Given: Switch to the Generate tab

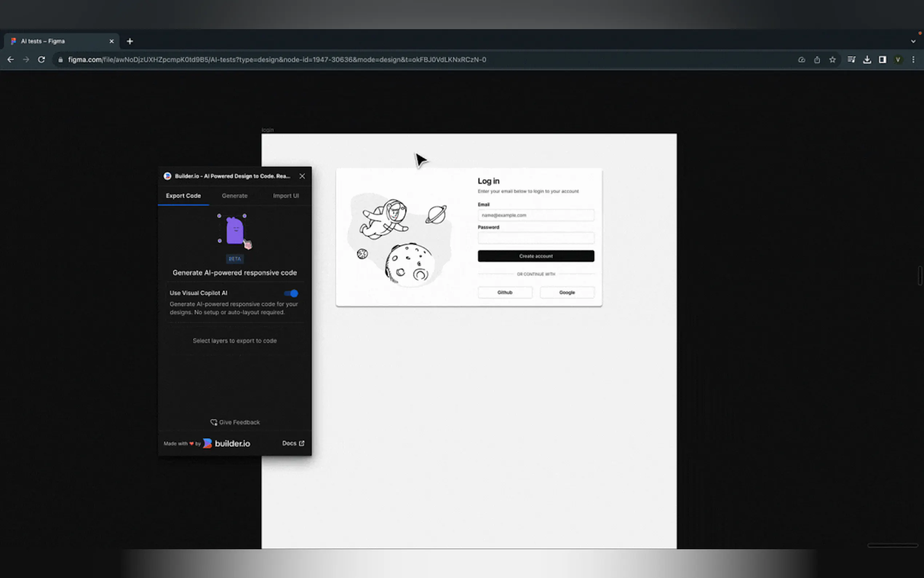Looking at the screenshot, I should pyautogui.click(x=235, y=196).
